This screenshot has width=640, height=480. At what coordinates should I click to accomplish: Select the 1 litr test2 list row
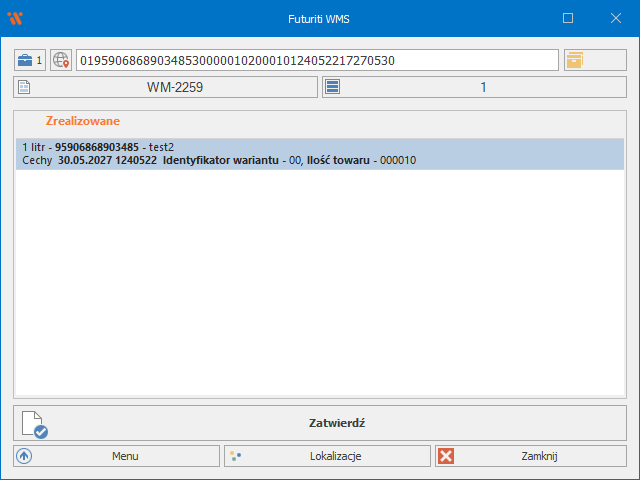(x=320, y=154)
